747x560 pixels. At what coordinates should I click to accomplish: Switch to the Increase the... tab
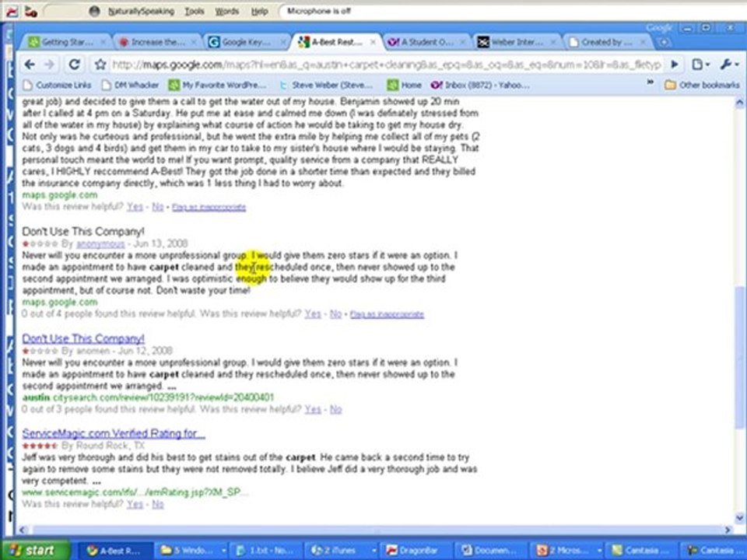157,42
